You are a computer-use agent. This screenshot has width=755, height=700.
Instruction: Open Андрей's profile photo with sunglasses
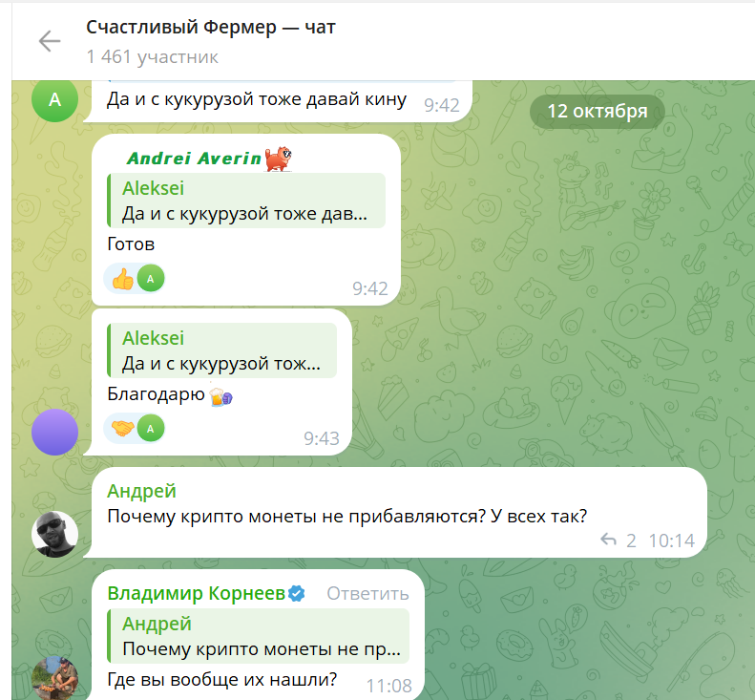pos(55,534)
